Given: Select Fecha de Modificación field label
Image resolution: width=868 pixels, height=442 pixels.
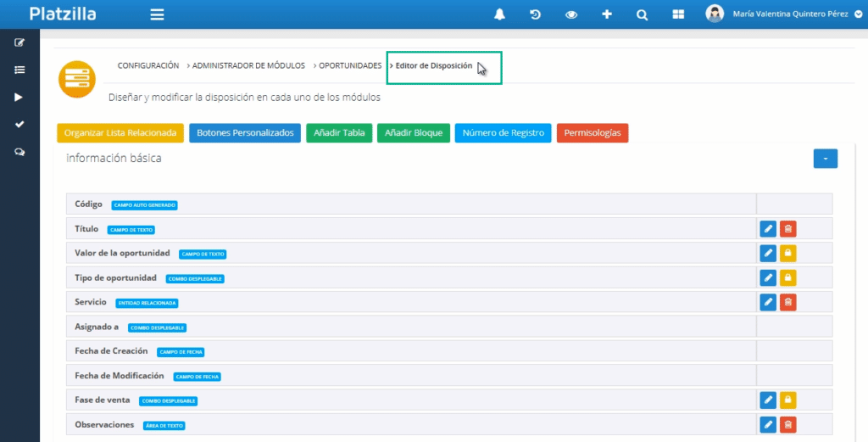Looking at the screenshot, I should point(119,376).
